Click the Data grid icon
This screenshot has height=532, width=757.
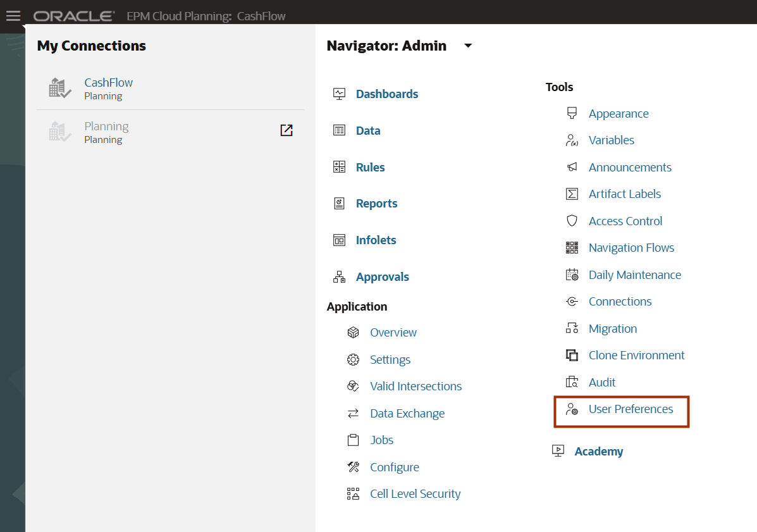pos(340,130)
